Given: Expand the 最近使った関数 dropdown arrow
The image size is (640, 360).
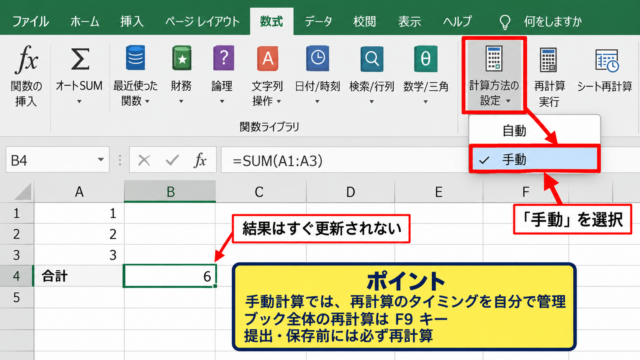Looking at the screenshot, I should pos(147,101).
